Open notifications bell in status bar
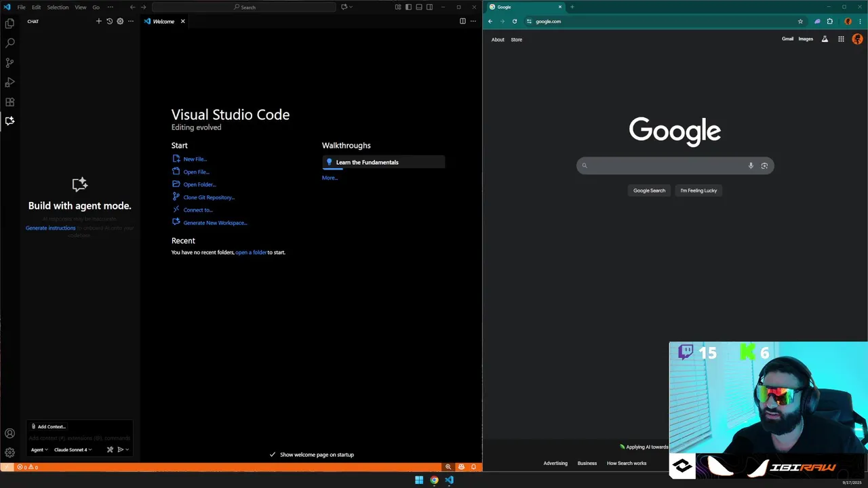The height and width of the screenshot is (488, 868). 474,467
